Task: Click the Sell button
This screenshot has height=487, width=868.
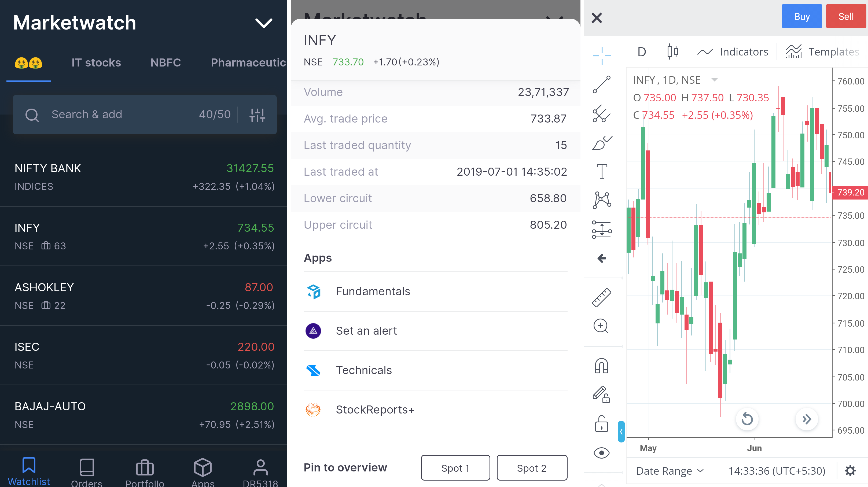Action: click(x=846, y=16)
